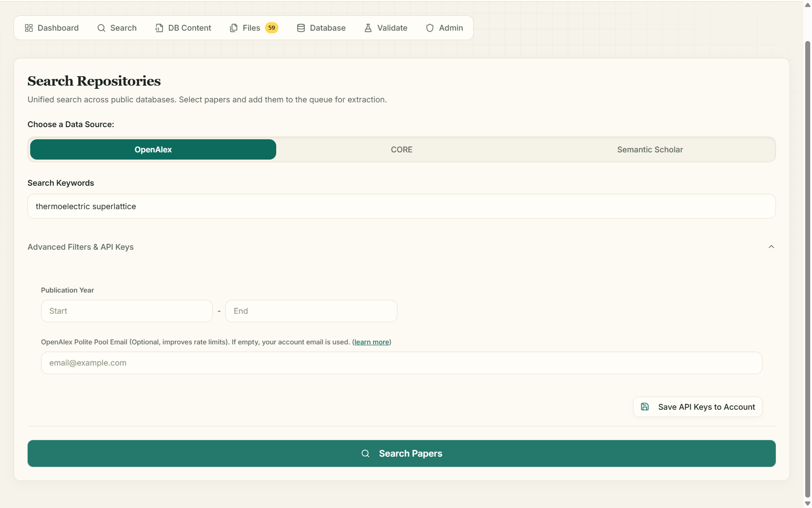Image resolution: width=812 pixels, height=508 pixels.
Task: Click the vertical page scrollbar thumb
Action: [807, 268]
